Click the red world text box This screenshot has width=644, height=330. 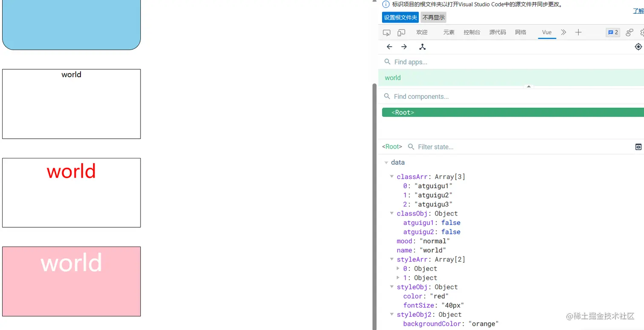click(72, 193)
